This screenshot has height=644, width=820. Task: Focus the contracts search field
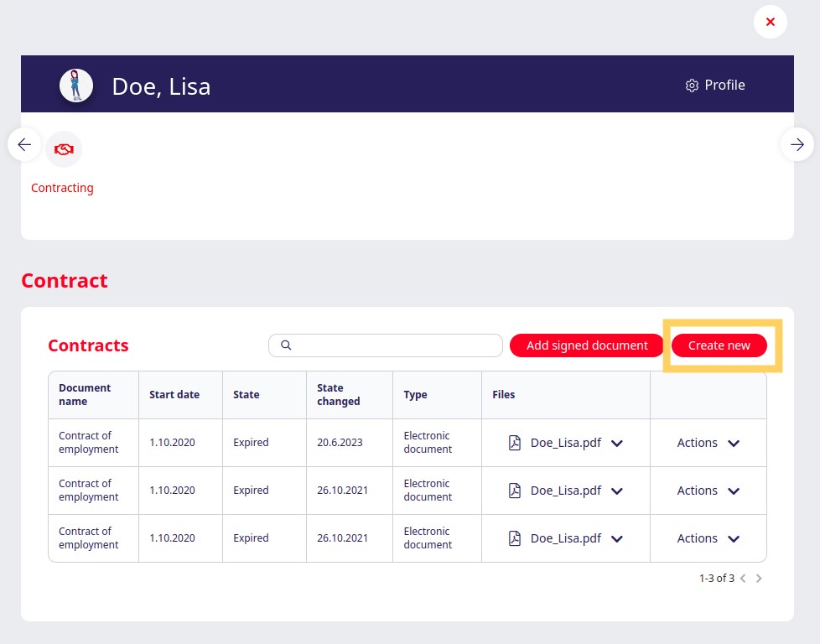(386, 345)
